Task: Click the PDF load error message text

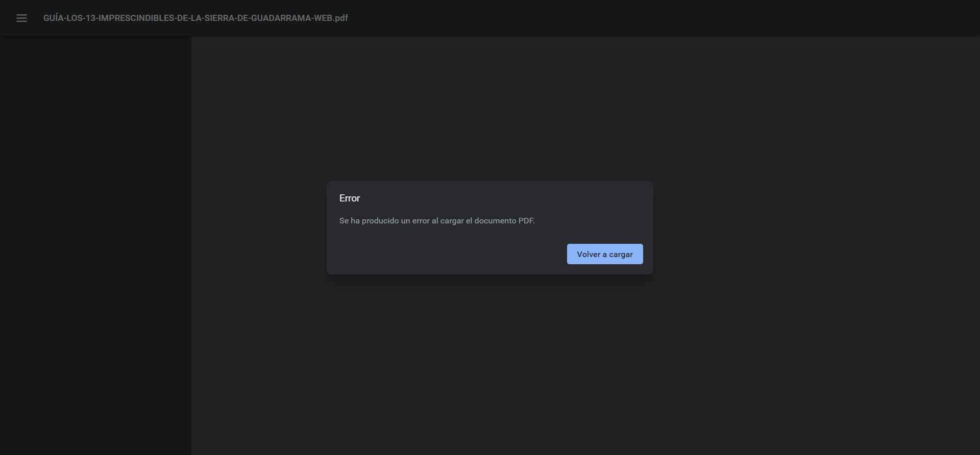Action: pos(437,221)
